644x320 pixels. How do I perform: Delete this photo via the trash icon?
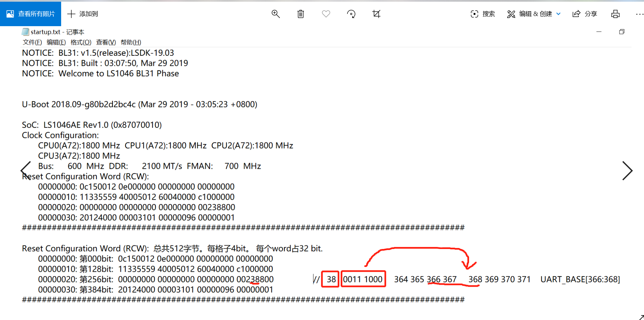(x=300, y=14)
